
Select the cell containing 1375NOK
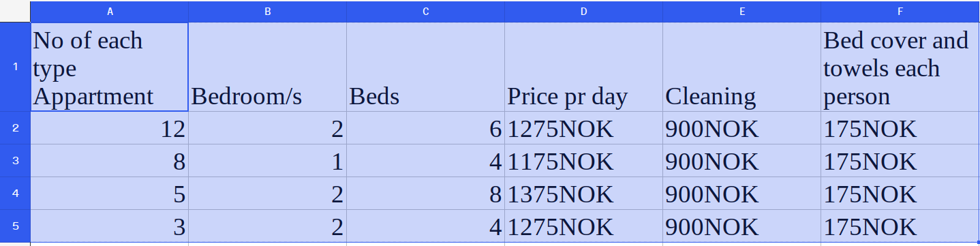point(583,194)
